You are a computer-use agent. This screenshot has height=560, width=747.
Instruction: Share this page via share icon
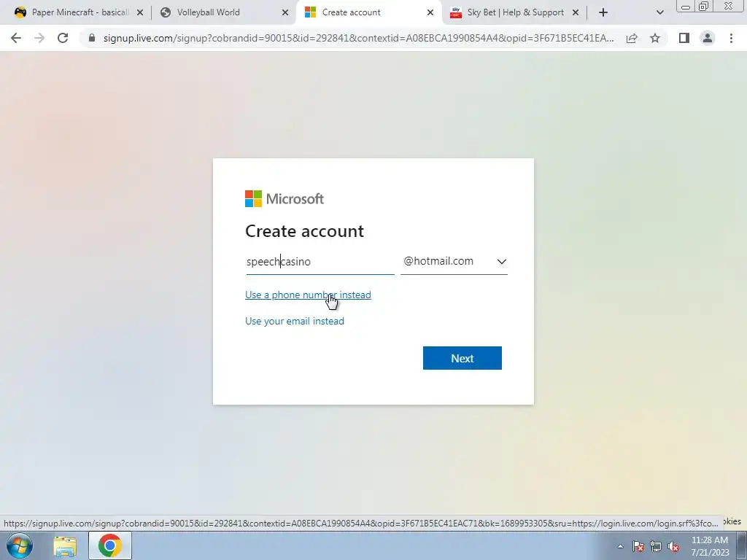[632, 38]
